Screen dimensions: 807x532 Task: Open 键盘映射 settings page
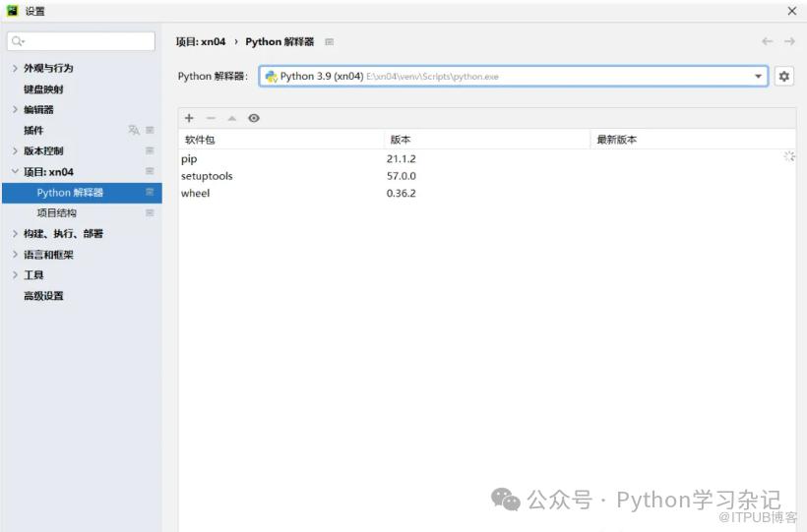(43, 89)
